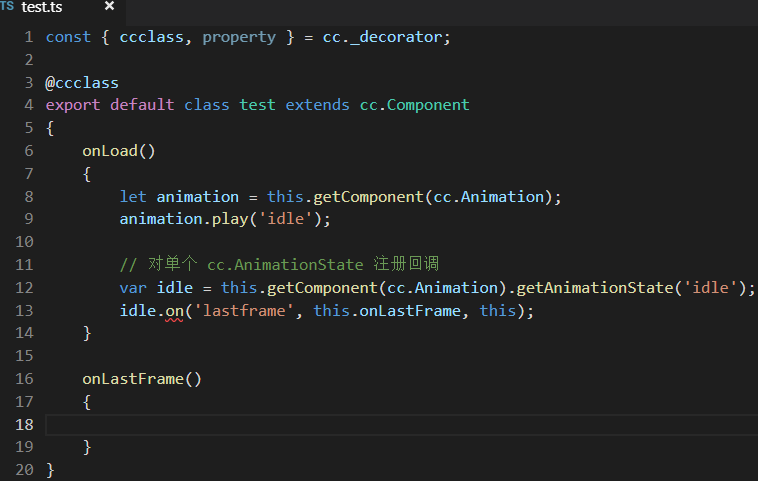Click the 'export' keyword on line 4
The image size is (758, 481).
(x=73, y=105)
